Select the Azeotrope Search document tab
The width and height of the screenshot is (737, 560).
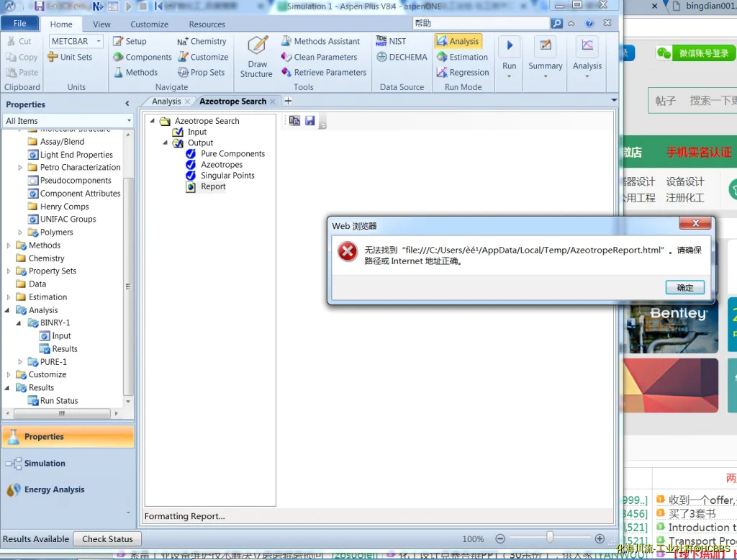(x=232, y=101)
